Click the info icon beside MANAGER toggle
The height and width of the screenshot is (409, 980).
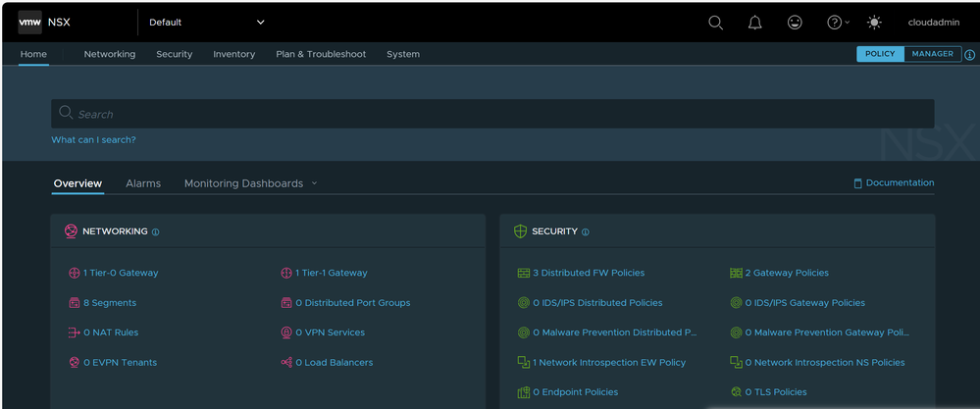[x=969, y=54]
